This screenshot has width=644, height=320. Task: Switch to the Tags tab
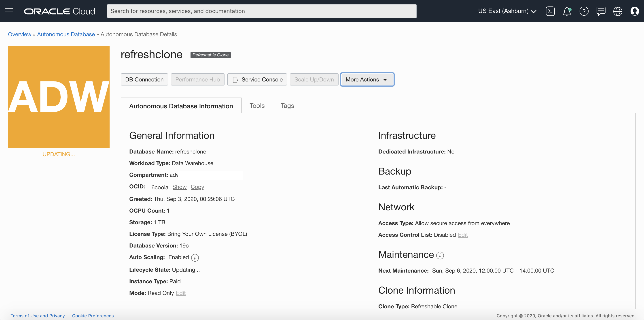click(x=287, y=106)
